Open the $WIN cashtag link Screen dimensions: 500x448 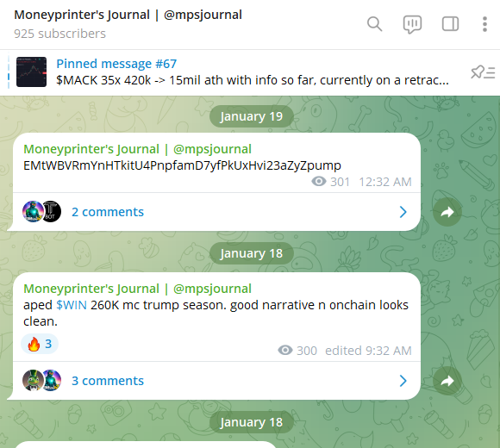point(72,305)
